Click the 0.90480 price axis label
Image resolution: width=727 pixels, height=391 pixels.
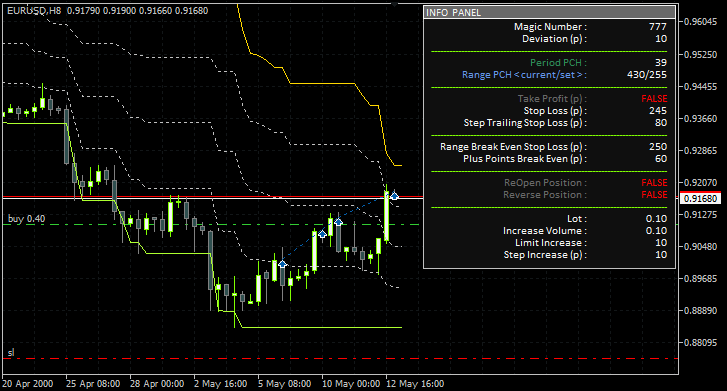(x=701, y=247)
